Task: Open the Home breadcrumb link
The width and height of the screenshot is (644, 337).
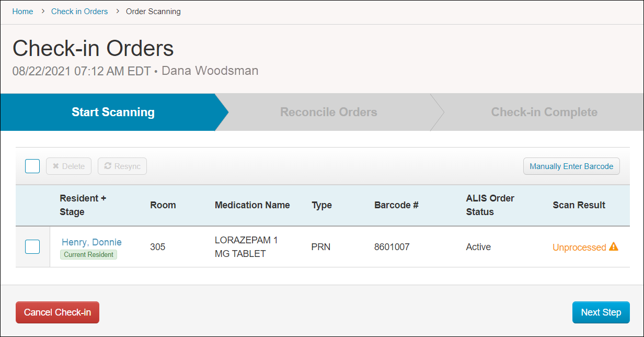Action: [22, 11]
